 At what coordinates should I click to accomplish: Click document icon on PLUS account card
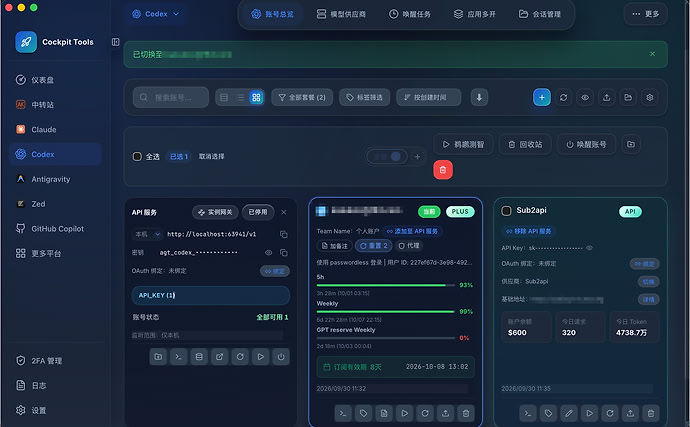pos(384,413)
